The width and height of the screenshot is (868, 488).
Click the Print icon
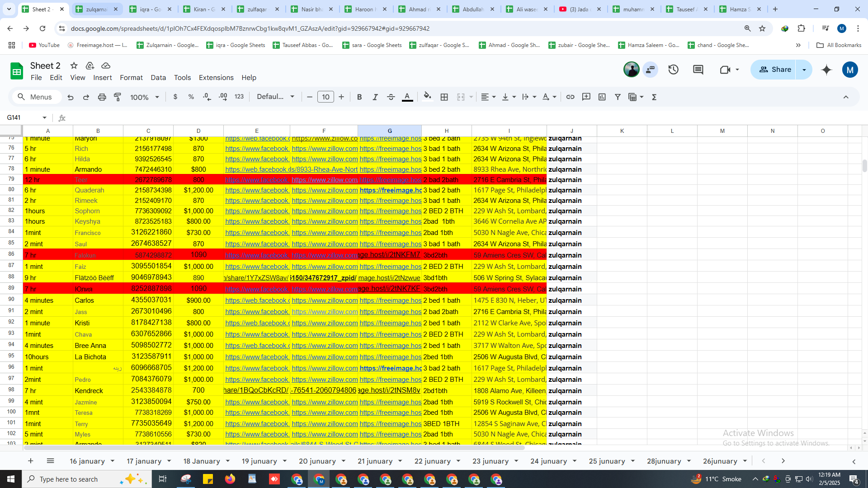click(x=102, y=97)
